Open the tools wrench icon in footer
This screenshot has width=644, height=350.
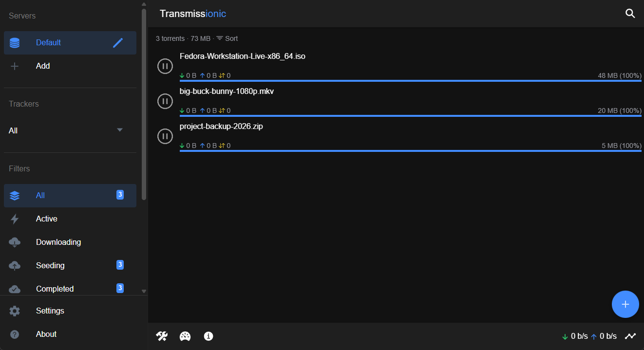pyautogui.click(x=162, y=336)
